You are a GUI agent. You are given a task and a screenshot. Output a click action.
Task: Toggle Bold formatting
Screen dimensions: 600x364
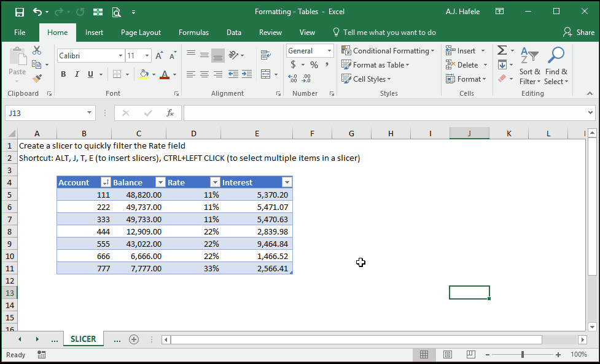[63, 74]
